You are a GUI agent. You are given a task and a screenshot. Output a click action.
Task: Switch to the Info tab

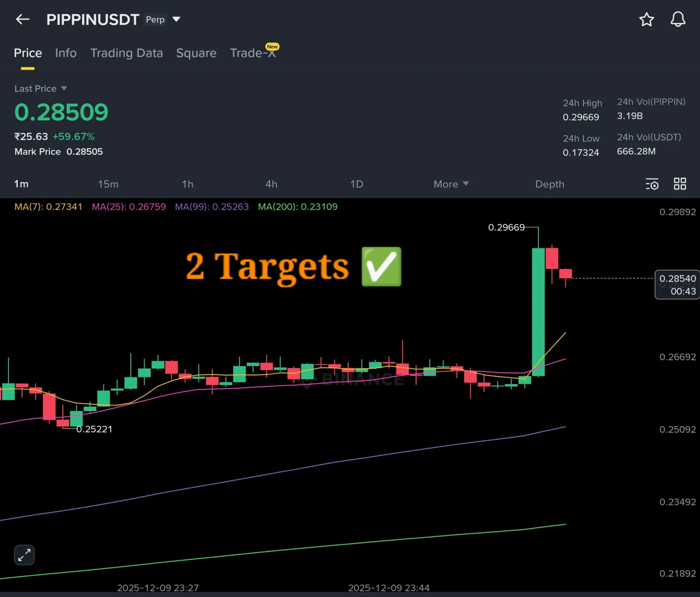[x=66, y=53]
